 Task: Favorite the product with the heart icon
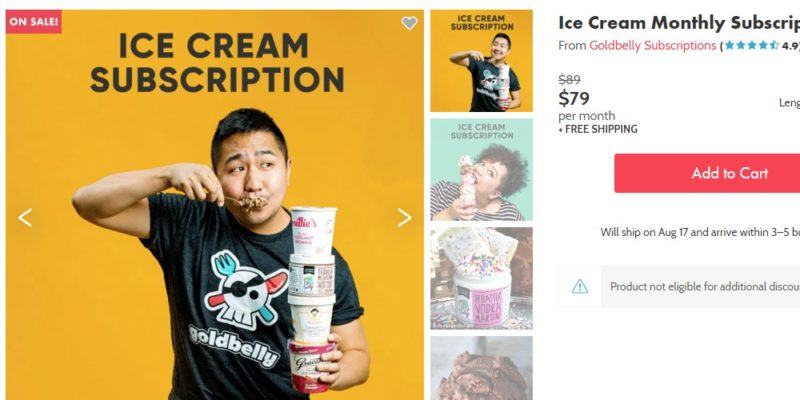pos(409,23)
